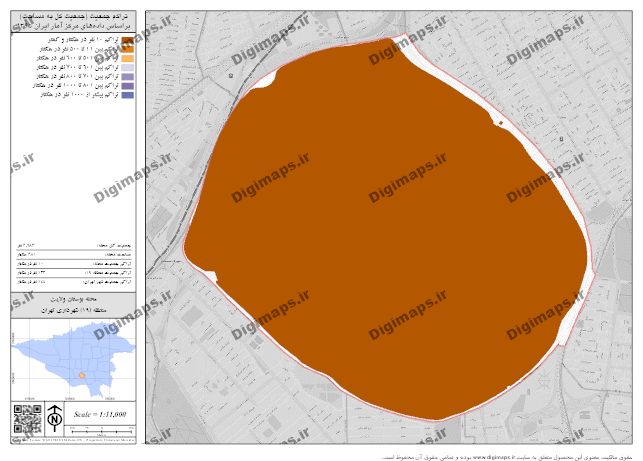Click the pale lavender legend swatch for 601 to 700
643x461 pixels.
(128, 67)
